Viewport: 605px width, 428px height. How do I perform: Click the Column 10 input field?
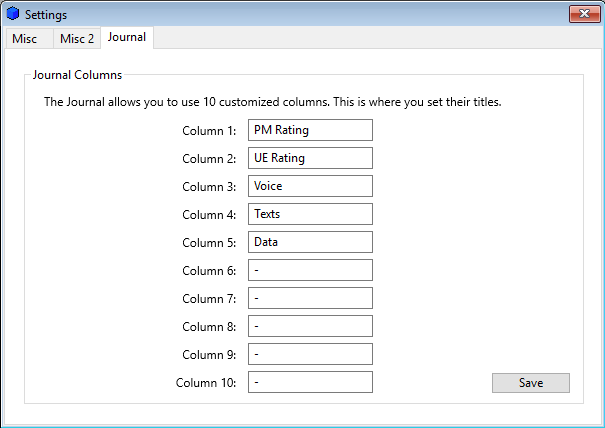310,382
